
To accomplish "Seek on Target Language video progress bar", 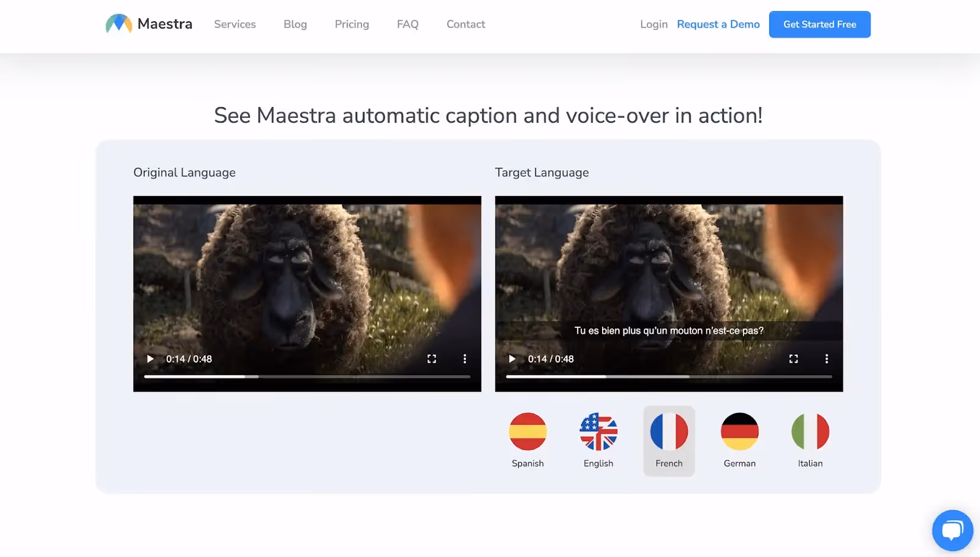I will coord(669,376).
